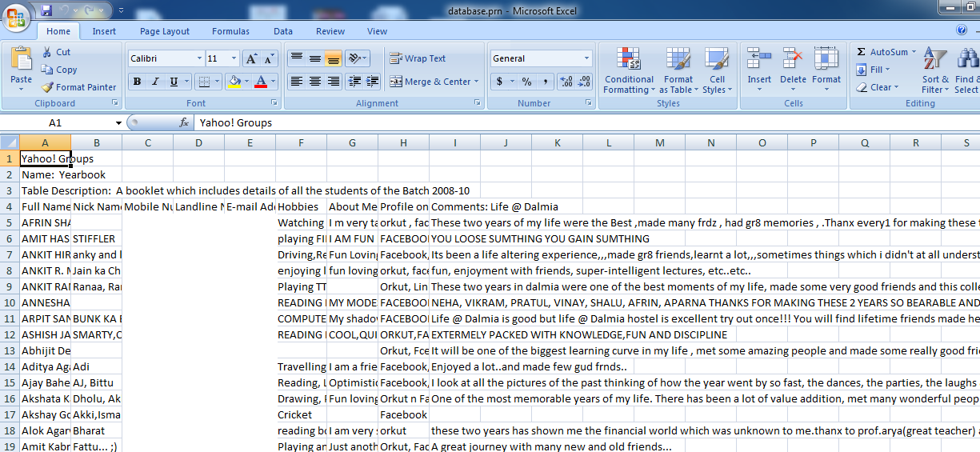Paste clipboard contents using Paste icon
This screenshot has width=980, height=452.
click(x=22, y=60)
